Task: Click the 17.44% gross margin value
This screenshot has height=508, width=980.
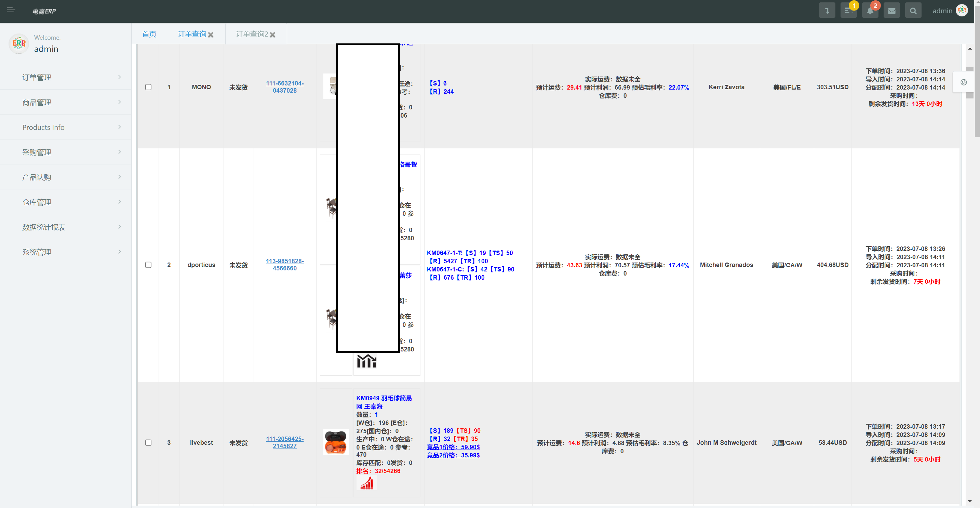Action: [679, 265]
